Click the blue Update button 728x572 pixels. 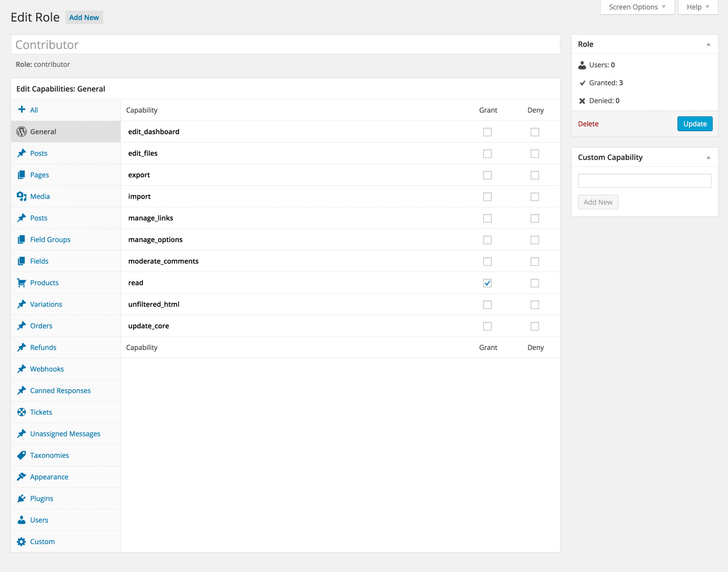[x=694, y=124]
